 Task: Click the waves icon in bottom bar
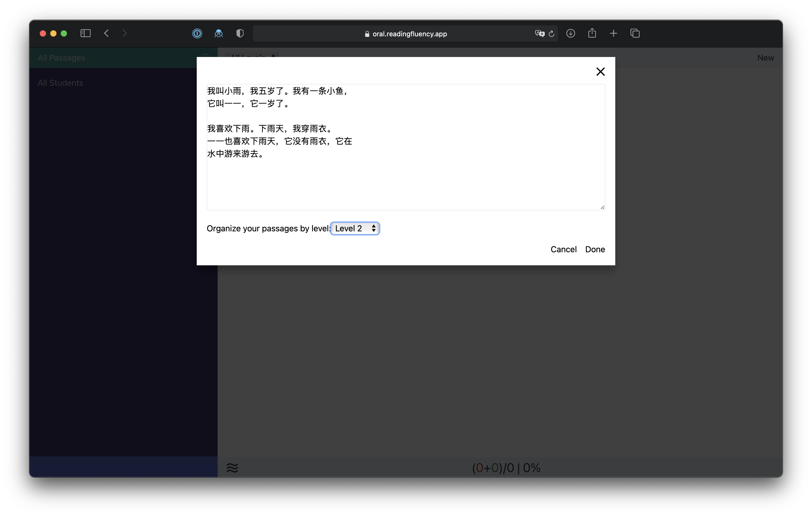232,468
